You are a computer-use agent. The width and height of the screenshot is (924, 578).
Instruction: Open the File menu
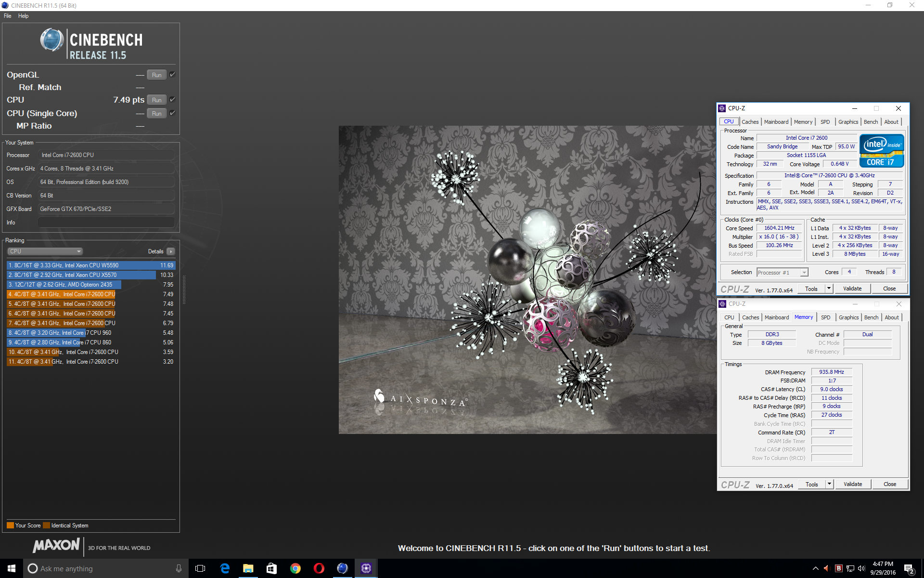pos(8,16)
